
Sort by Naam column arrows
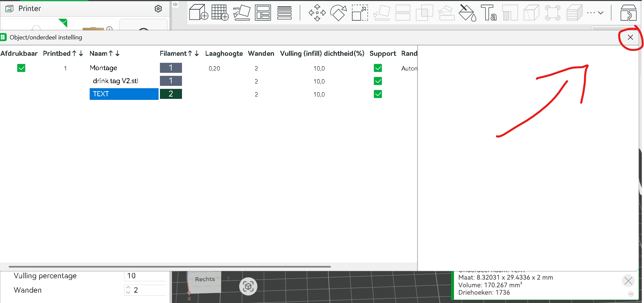(x=114, y=53)
